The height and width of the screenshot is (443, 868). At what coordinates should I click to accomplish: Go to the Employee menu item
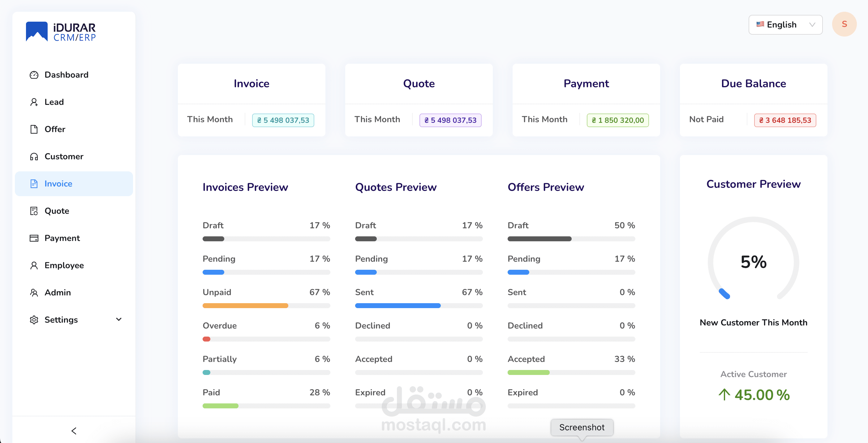(74, 265)
